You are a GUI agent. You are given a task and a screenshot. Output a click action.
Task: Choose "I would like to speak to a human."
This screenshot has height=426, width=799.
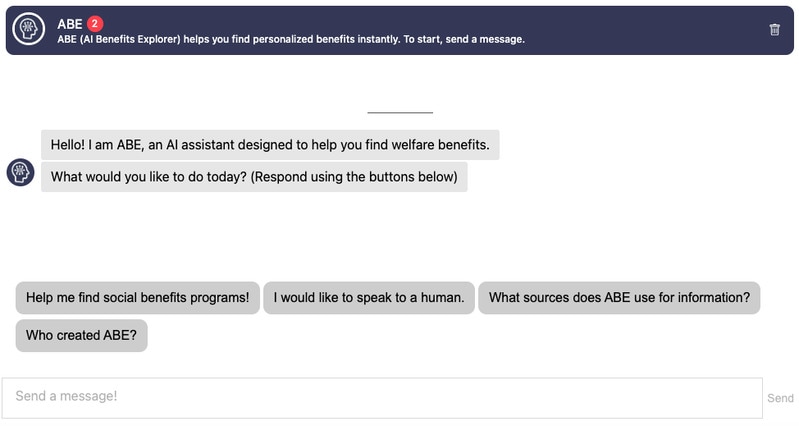pos(369,298)
